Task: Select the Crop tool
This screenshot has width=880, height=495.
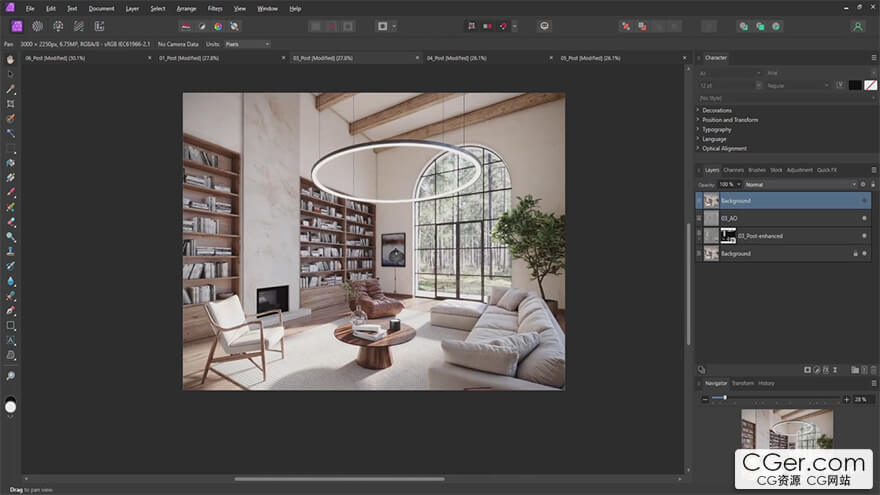Action: (x=11, y=103)
